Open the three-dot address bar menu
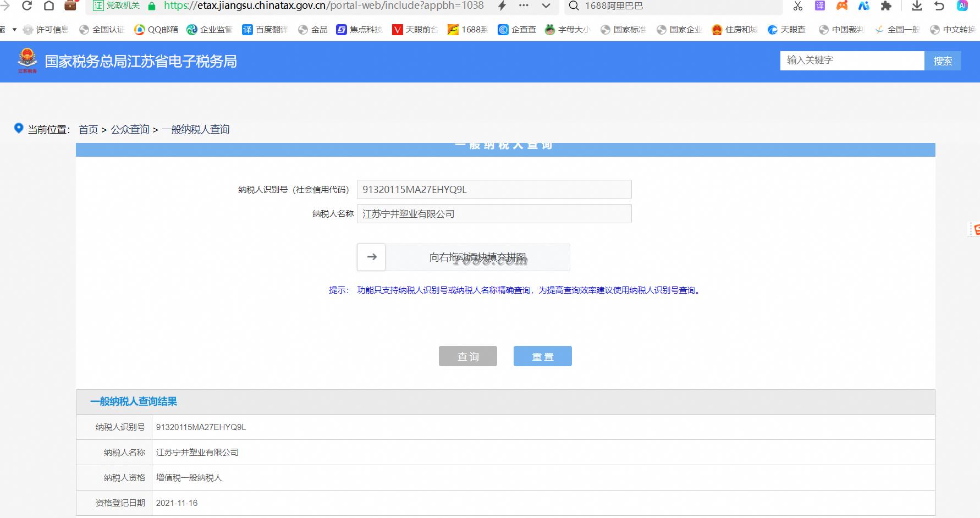This screenshot has width=980, height=518. (x=524, y=6)
